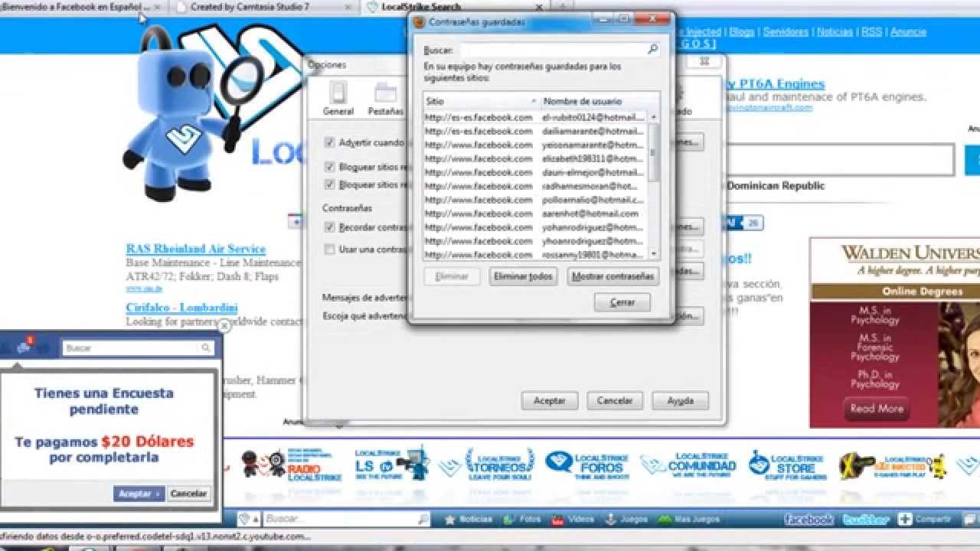The width and height of the screenshot is (980, 551).
Task: Open the LS TV banner icon
Action: click(392, 465)
